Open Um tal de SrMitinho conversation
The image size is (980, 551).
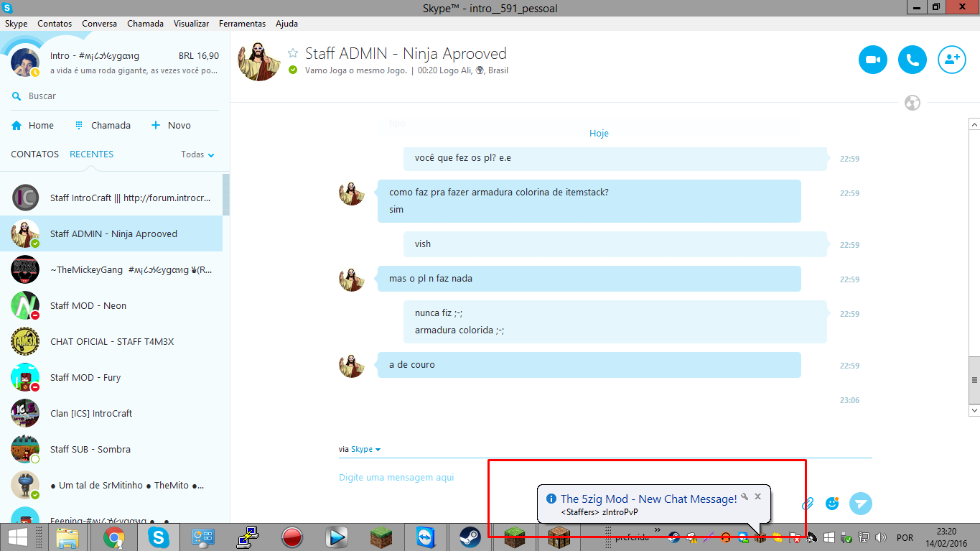pyautogui.click(x=111, y=485)
